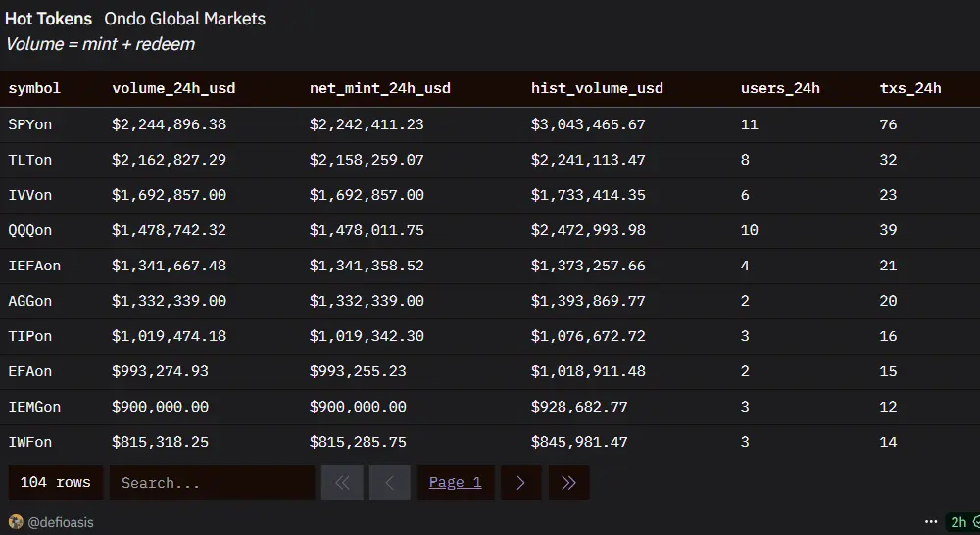The image size is (980, 535).
Task: Click the 104 rows counter
Action: point(56,482)
